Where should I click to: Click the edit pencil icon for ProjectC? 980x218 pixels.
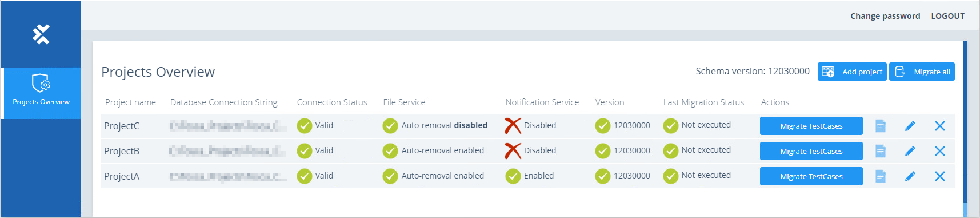[x=910, y=126]
